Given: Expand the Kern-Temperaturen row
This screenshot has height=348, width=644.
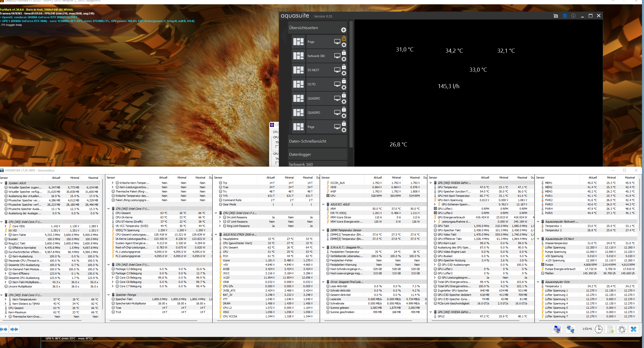Looking at the screenshot, I should click(6, 299).
